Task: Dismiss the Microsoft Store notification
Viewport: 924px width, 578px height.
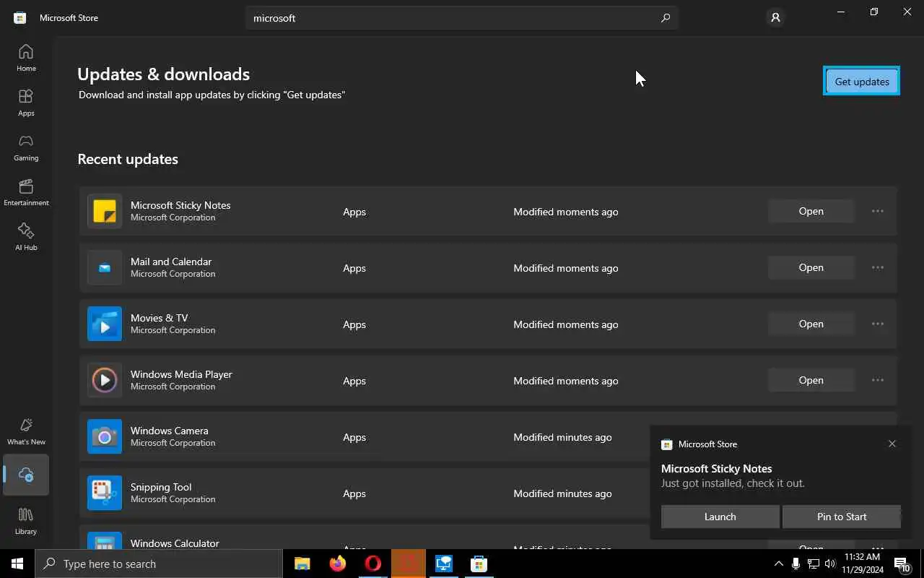Action: pos(892,444)
